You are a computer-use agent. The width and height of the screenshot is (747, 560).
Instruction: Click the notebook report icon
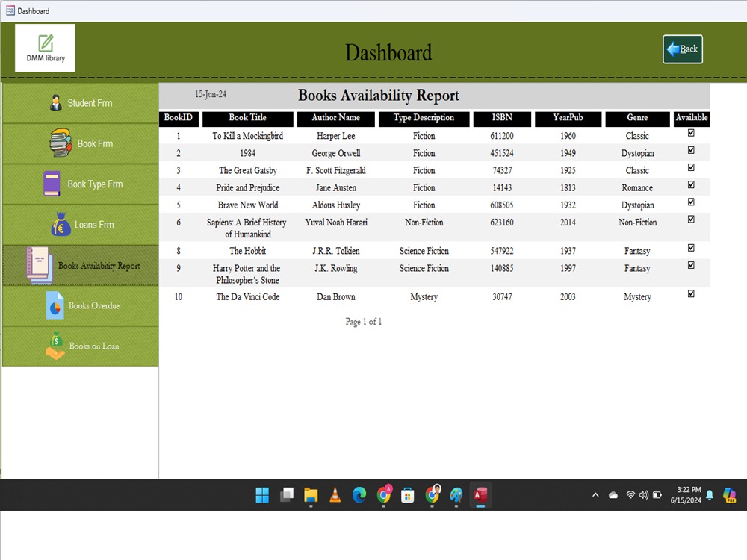tap(40, 265)
